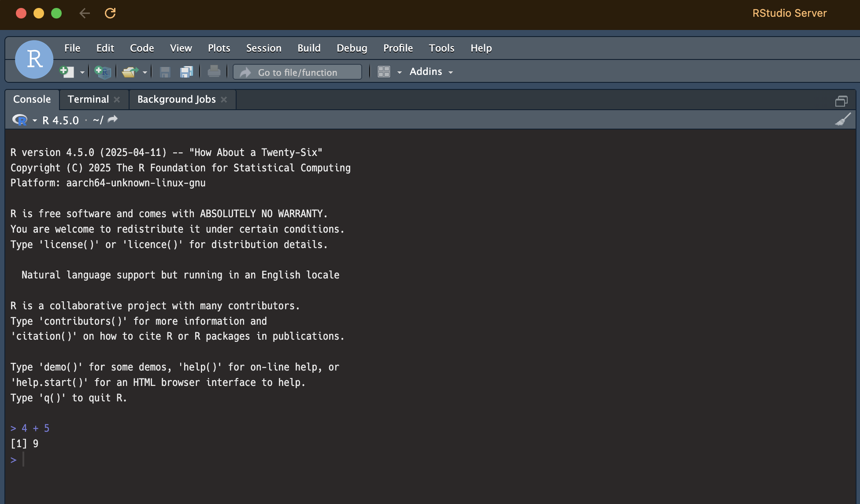Open the R version selector dropdown
Viewport: 860px width, 504px height.
[x=34, y=120]
